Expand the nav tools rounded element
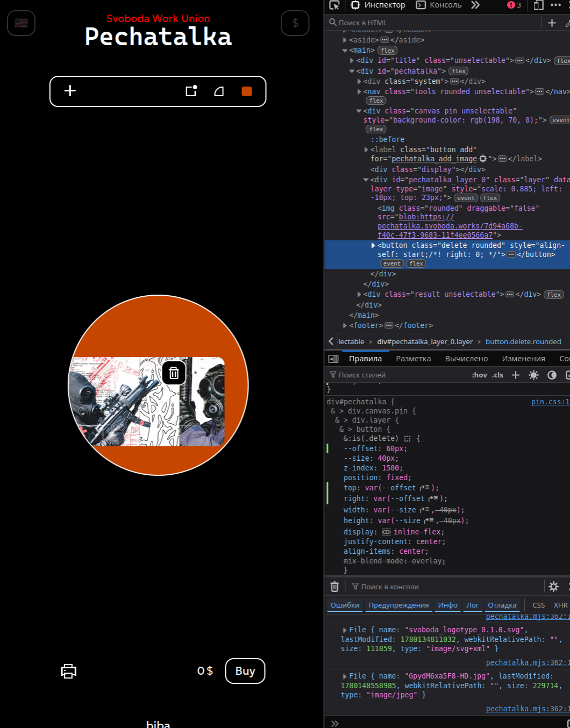 (359, 91)
